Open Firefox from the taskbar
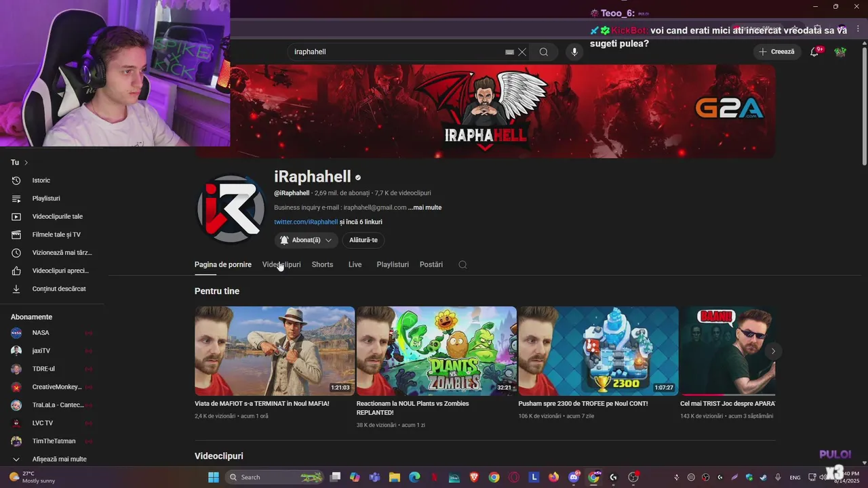This screenshot has width=868, height=488. tap(554, 477)
